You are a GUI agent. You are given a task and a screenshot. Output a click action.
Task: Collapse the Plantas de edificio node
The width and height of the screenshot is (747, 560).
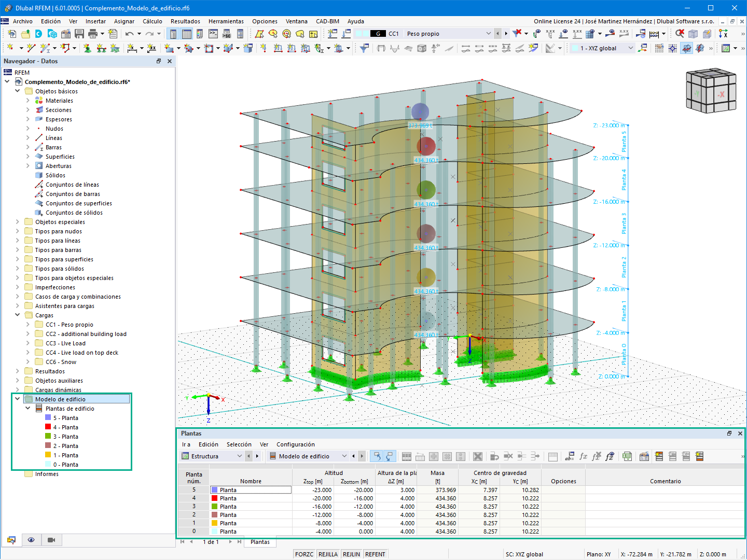tap(27, 408)
